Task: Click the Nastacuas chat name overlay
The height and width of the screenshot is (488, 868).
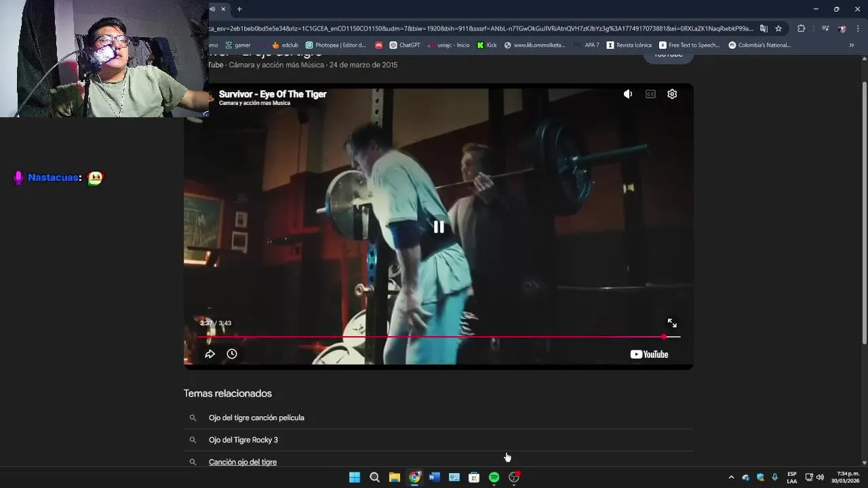Action: coord(55,178)
